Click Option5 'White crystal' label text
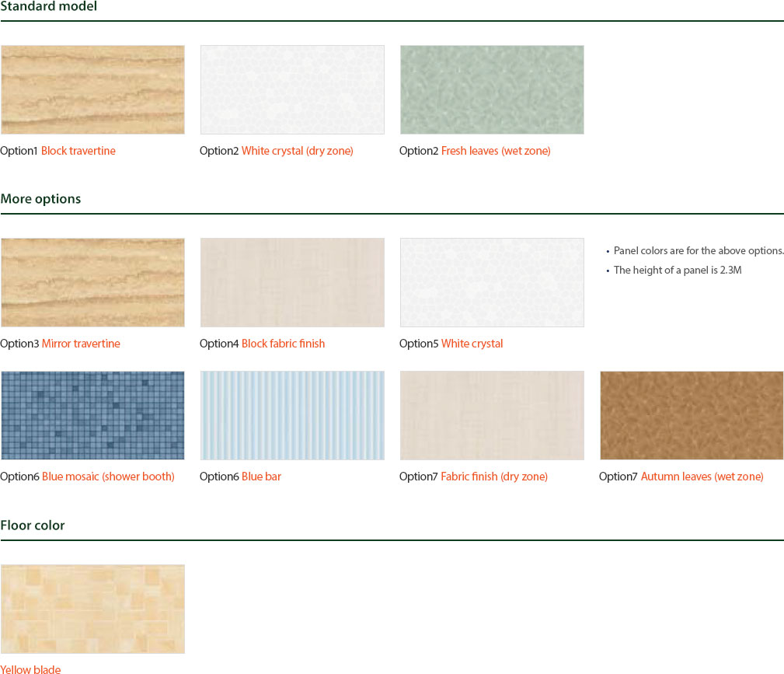 point(472,344)
